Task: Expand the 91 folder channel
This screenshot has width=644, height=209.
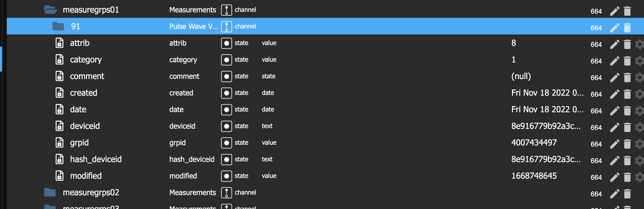Action: (57, 26)
